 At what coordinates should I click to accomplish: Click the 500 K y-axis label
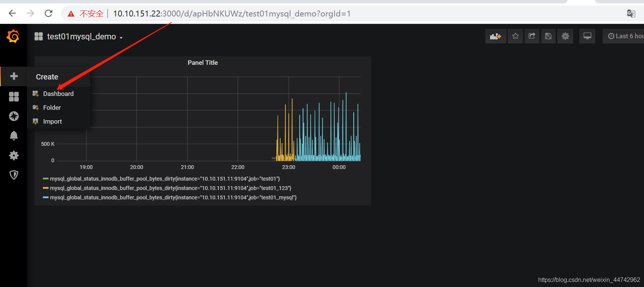48,144
